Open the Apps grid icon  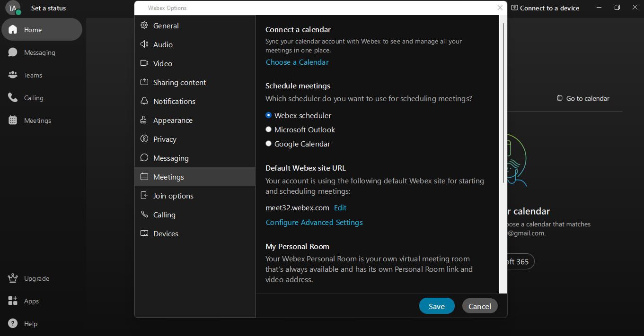click(x=13, y=301)
